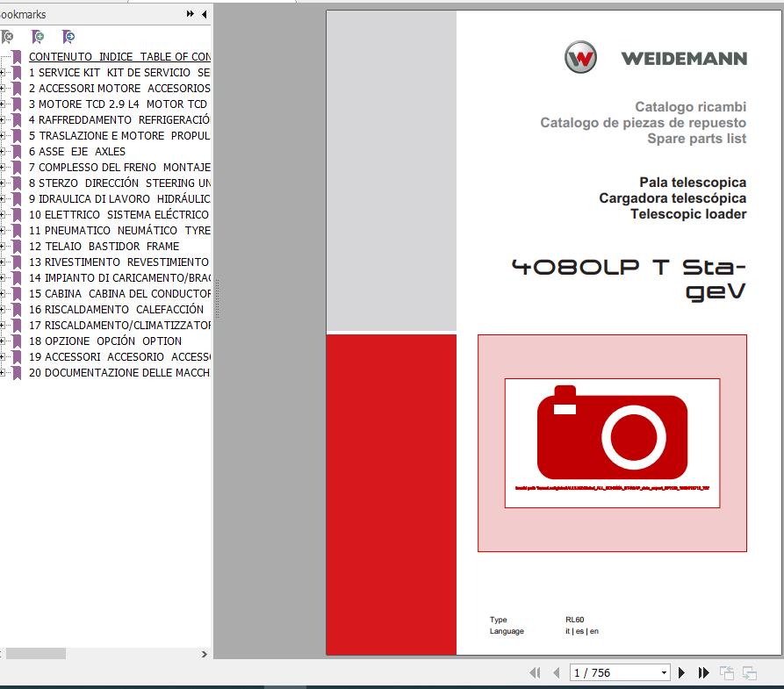This screenshot has height=689, width=784.
Task: Expand the 3 MOTORE TCD 2.9 L4 bookmark
Action: coord(2,104)
